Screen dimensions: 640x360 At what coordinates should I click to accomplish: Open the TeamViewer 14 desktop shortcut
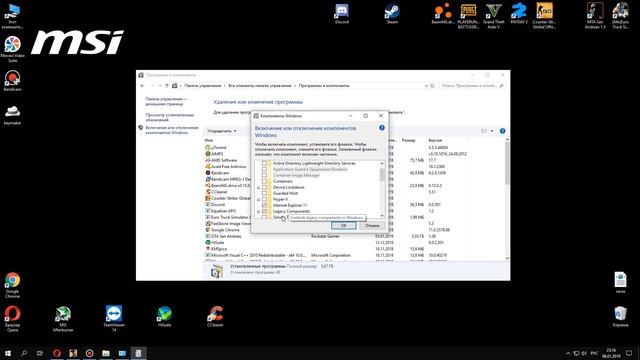coord(113,318)
